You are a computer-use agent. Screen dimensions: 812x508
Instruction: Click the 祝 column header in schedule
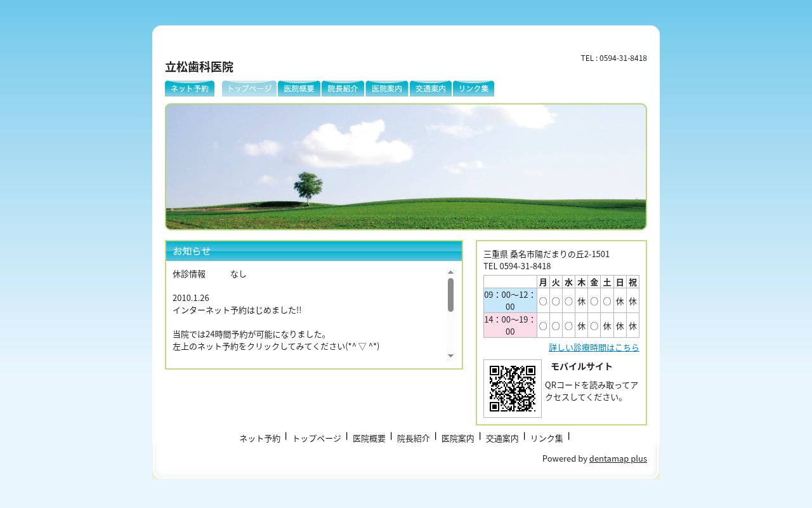tap(632, 282)
